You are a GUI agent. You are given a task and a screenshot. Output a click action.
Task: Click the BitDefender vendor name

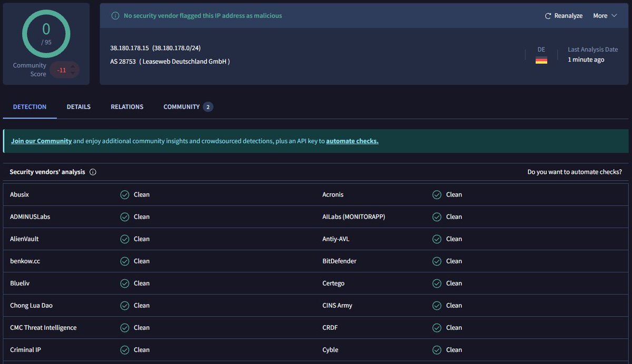339,261
